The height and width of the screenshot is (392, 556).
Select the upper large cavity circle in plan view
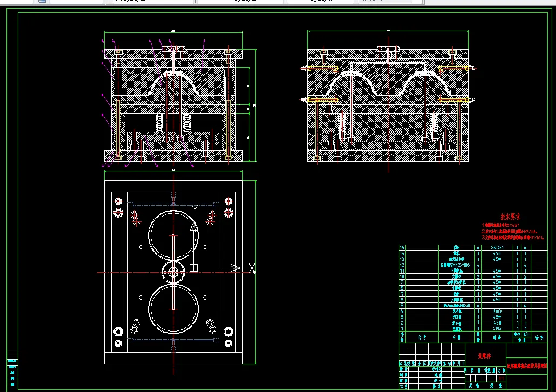tap(173, 235)
